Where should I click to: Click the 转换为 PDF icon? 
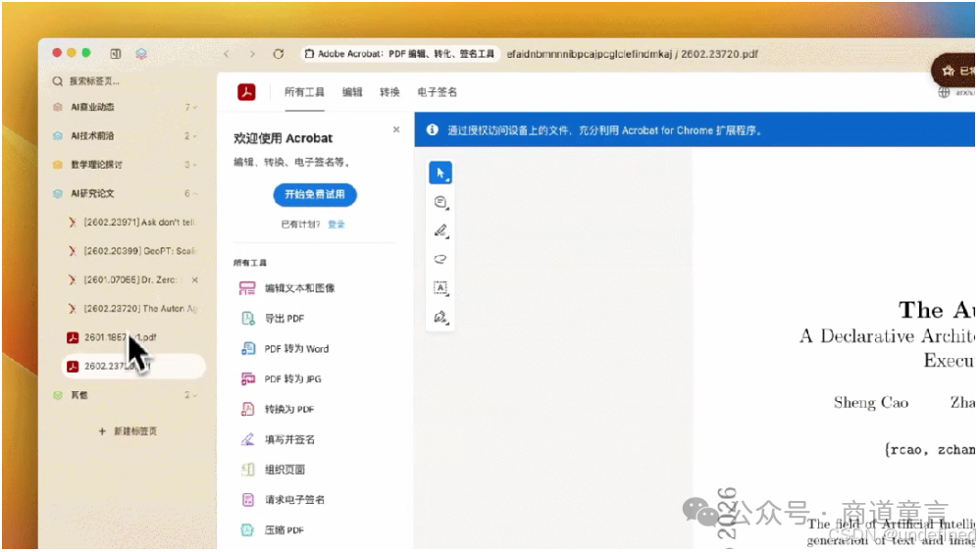(x=247, y=409)
